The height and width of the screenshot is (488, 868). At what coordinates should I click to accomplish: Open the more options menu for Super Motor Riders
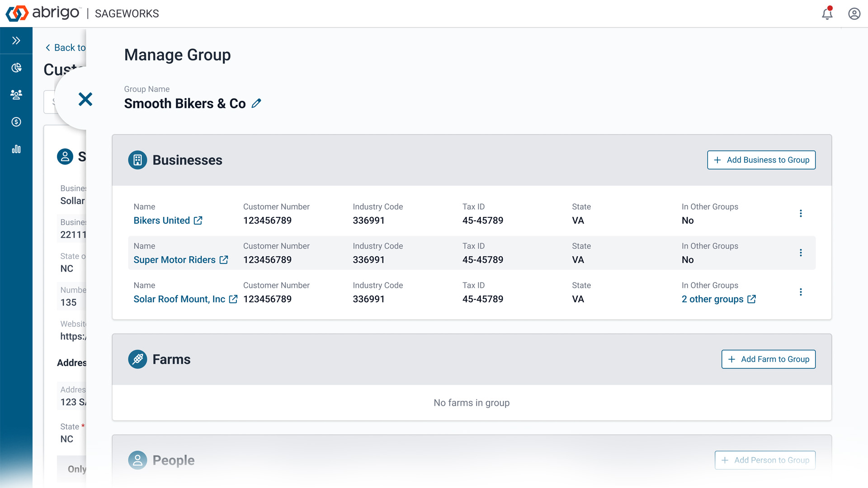[x=800, y=253]
